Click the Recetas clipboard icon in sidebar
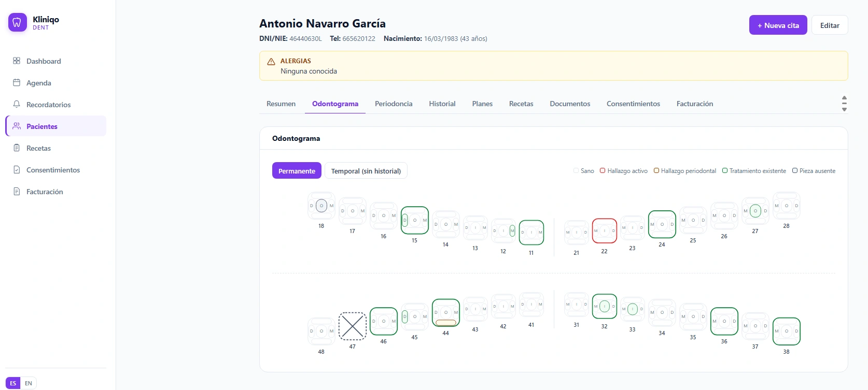The width and height of the screenshot is (868, 390). [x=17, y=148]
